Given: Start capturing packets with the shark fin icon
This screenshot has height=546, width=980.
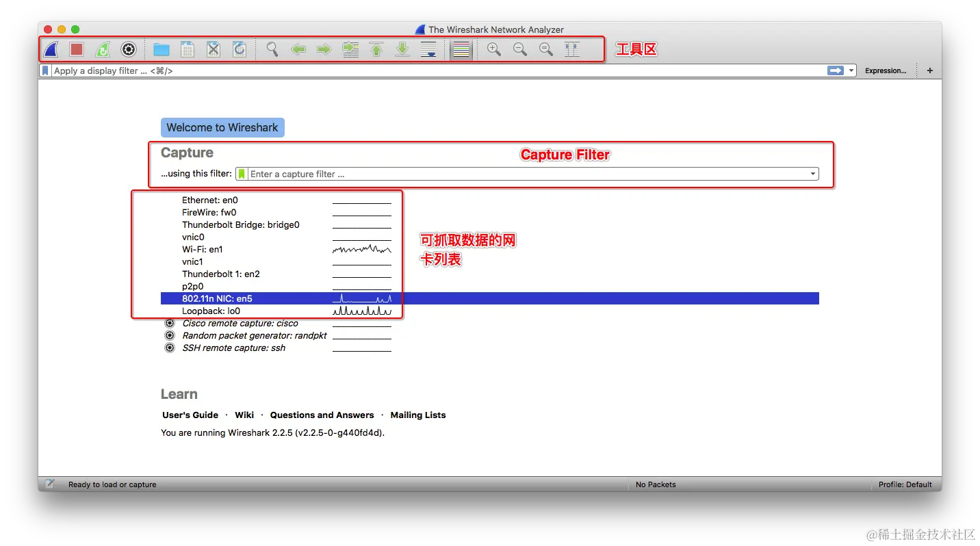Looking at the screenshot, I should click(51, 49).
